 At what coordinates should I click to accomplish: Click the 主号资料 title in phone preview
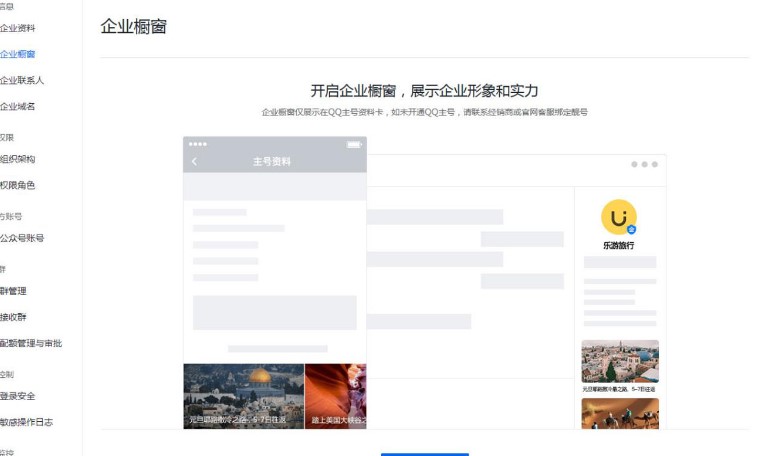point(272,162)
